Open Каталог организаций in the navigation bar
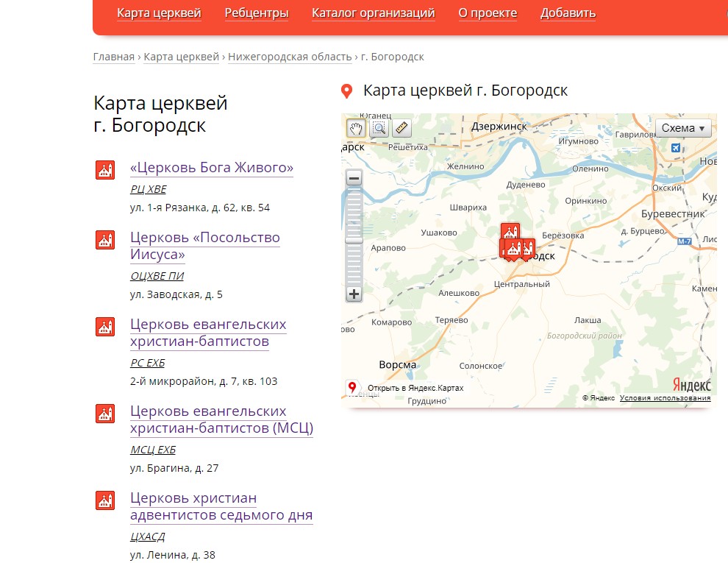This screenshot has height=563, width=728. (373, 13)
